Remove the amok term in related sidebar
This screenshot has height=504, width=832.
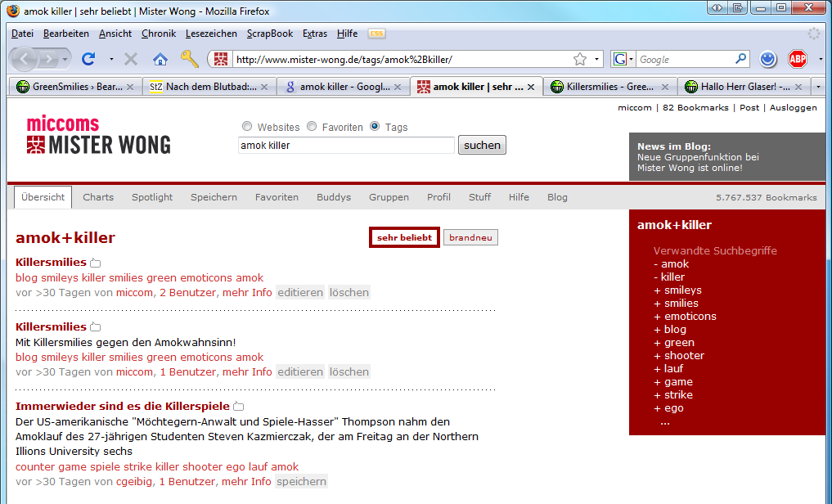[x=671, y=264]
